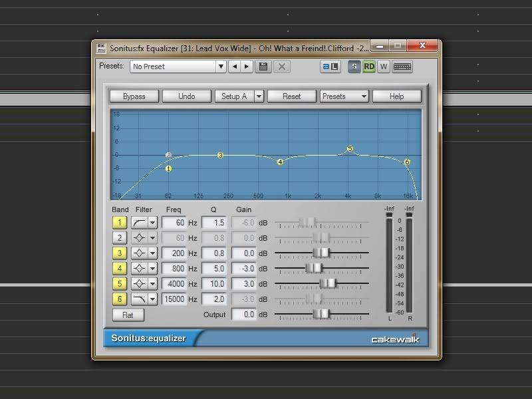
Task: Toggle the green RD automation read button
Action: pos(369,66)
